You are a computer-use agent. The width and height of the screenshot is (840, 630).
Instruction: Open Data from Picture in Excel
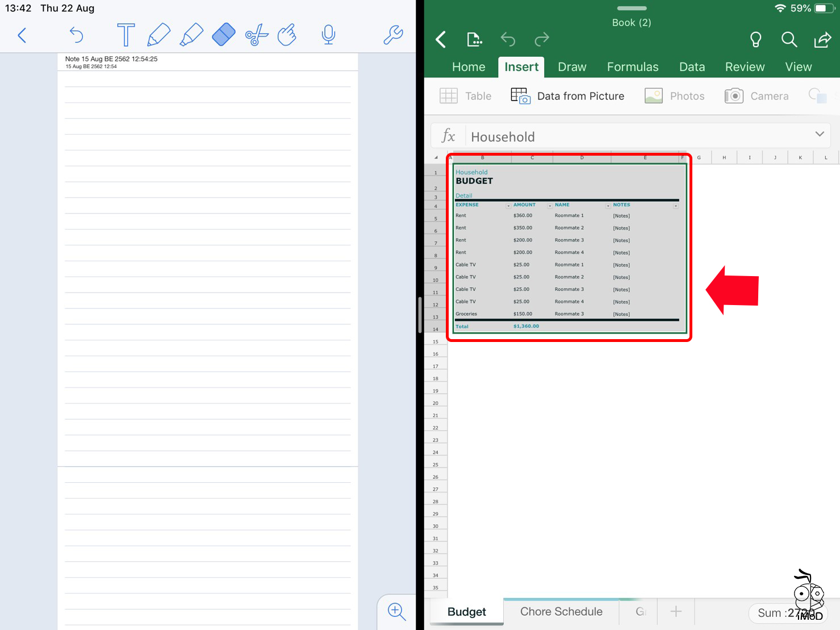click(568, 95)
